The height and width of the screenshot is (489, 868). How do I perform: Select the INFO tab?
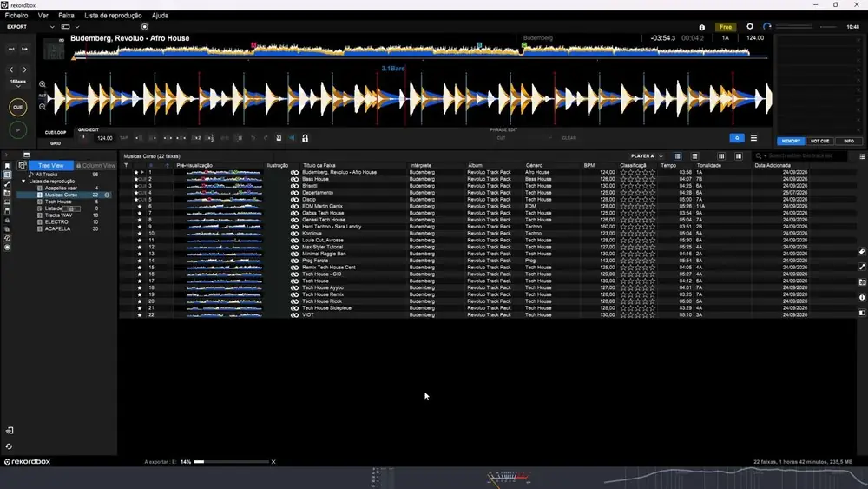click(849, 142)
